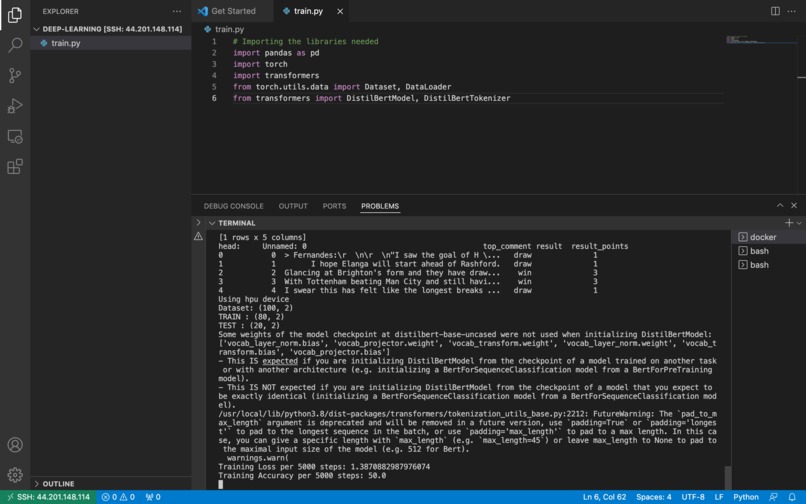
Task: Open the Accounts menu icon
Action: click(x=15, y=444)
